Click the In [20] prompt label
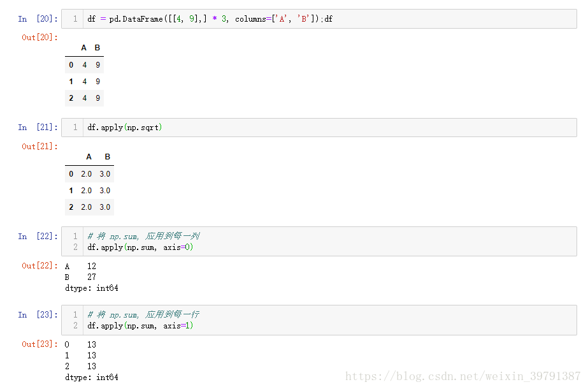The height and width of the screenshot is (389, 588). coord(38,19)
